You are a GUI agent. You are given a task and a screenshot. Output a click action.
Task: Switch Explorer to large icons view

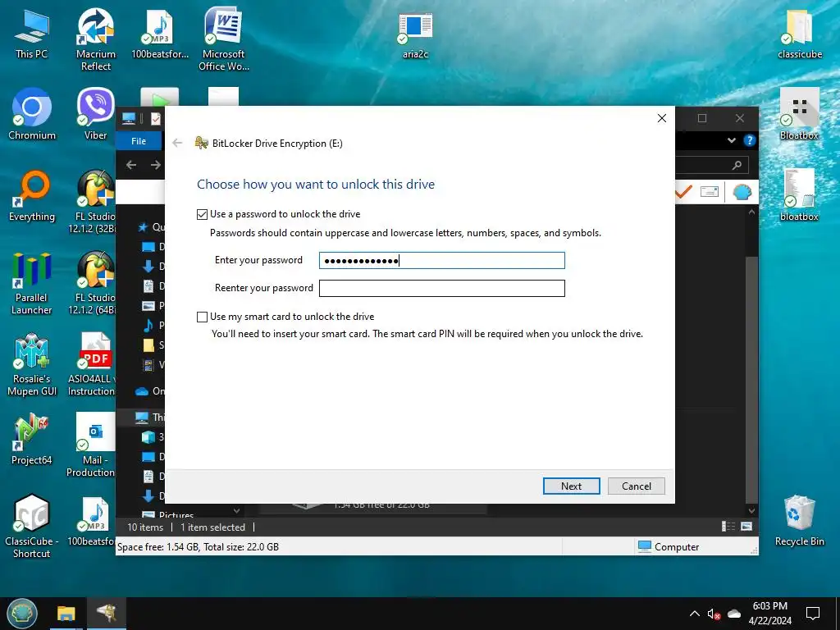746,527
